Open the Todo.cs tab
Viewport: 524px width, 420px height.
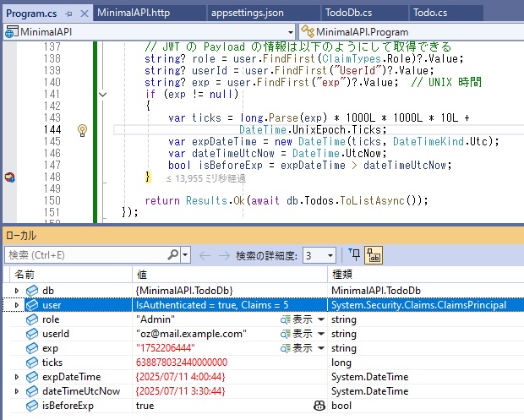[x=430, y=13]
